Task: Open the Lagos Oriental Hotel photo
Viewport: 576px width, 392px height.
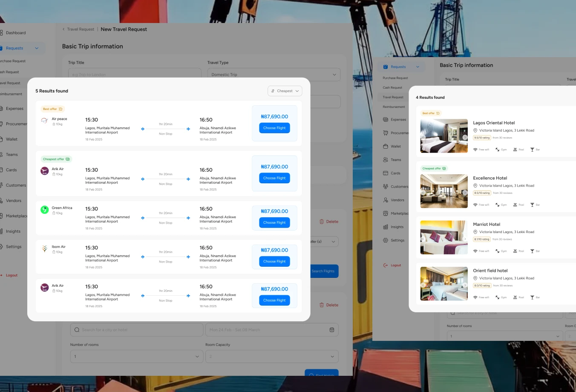Action: [444, 136]
